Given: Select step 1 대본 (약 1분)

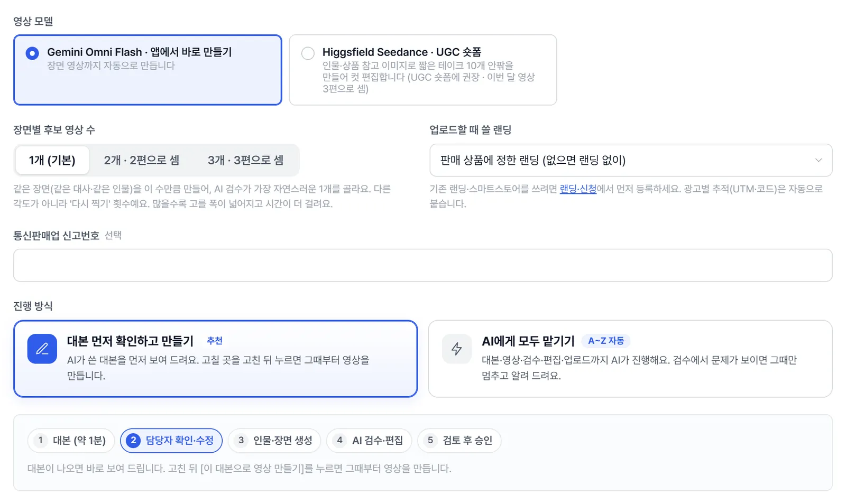Looking at the screenshot, I should coord(71,441).
